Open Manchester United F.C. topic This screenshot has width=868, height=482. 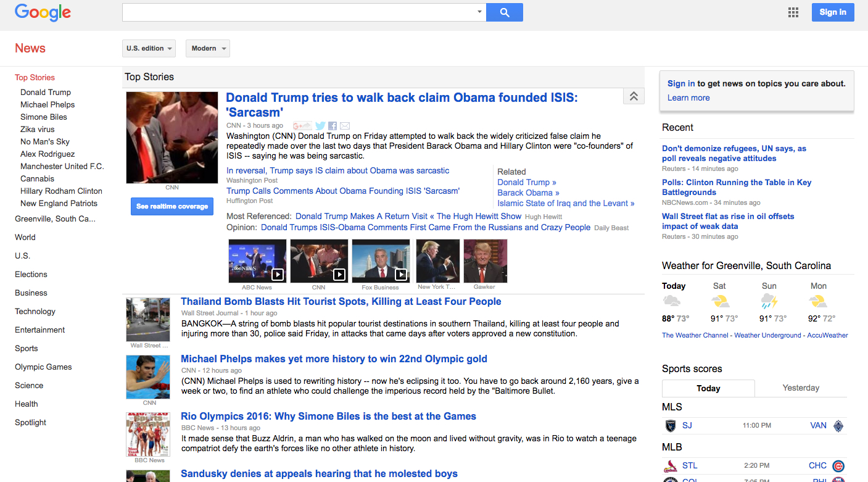(x=62, y=166)
